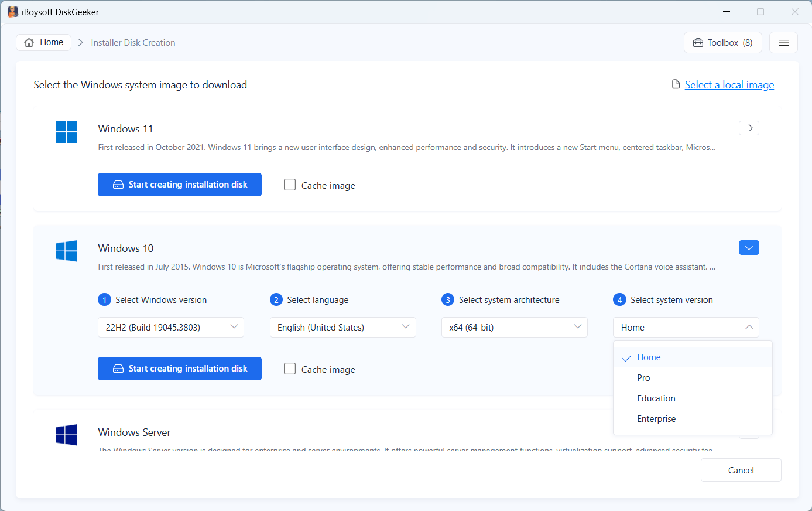Close the system version dropdown showing Home
The image size is (812, 511).
(686, 327)
